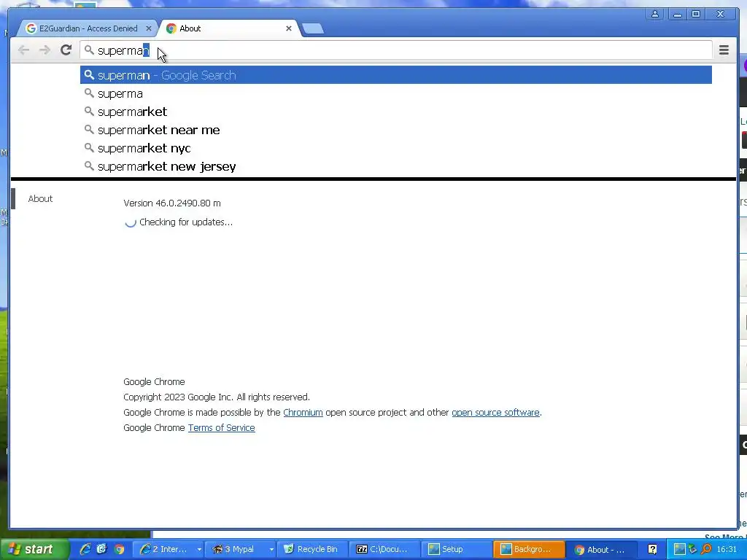Open the Chrome hamburger menu

pos(724,50)
